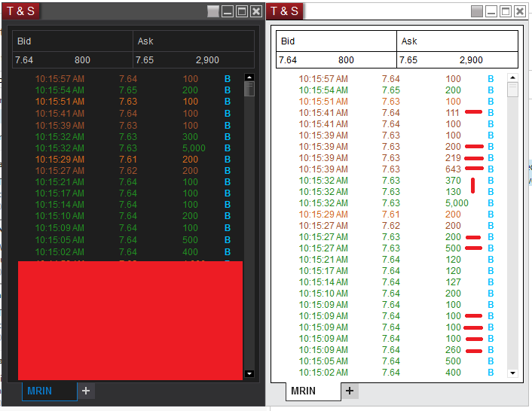Click the T & S title in the light window
The width and height of the screenshot is (532, 411).
click(x=284, y=11)
